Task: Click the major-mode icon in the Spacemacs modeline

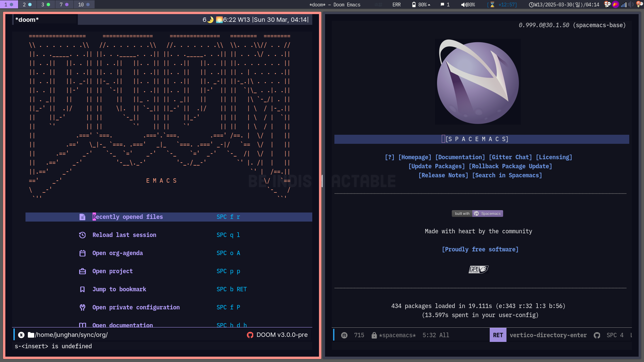Action: (x=344, y=335)
